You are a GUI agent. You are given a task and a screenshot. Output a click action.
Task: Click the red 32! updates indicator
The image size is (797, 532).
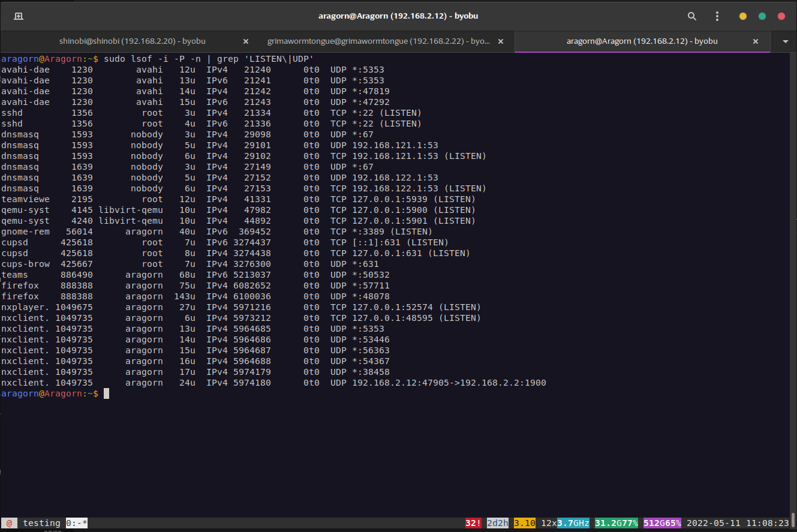473,523
